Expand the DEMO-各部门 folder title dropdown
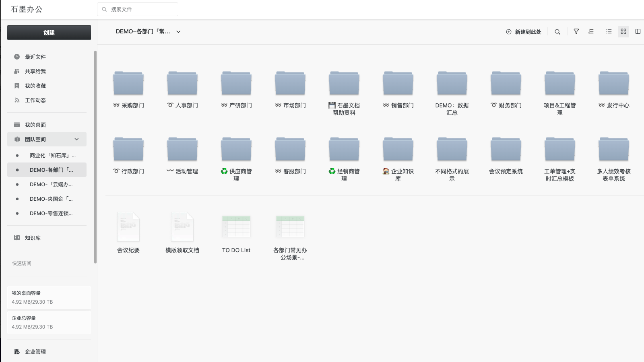Screen dimensions: 644x362 click(178, 32)
